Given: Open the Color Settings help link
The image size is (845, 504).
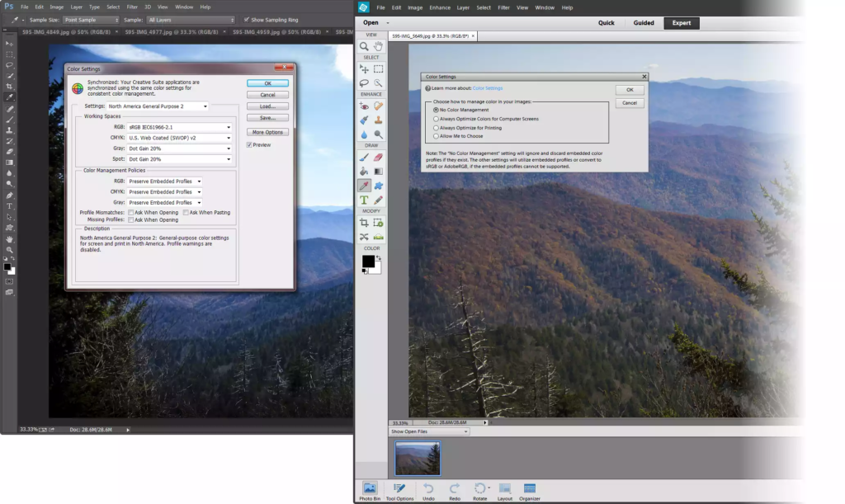Looking at the screenshot, I should coord(488,88).
